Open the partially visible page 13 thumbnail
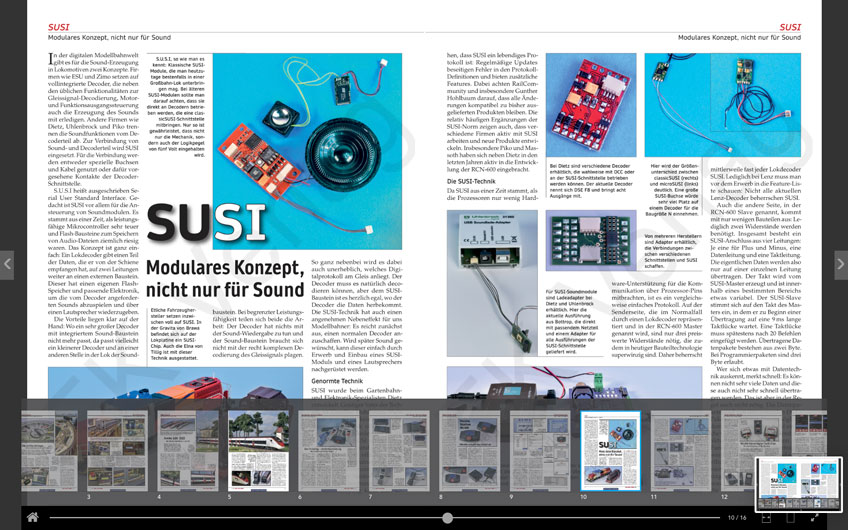 809,433
